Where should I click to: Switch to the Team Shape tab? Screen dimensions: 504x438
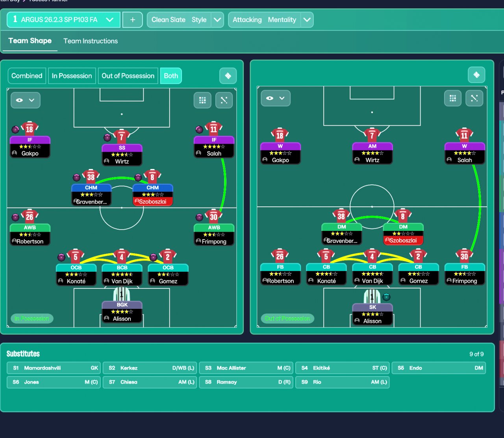tap(30, 41)
